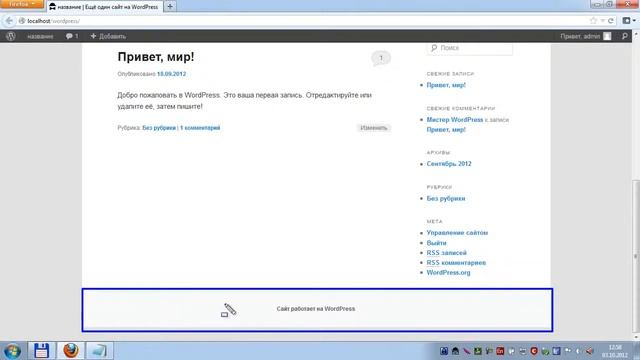Open the taskbar clock and date
The width and height of the screenshot is (640, 360).
click(614, 351)
